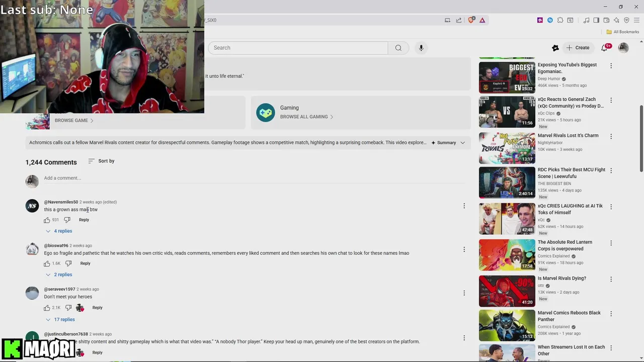Dislike the @bioswat96 comment
Viewport: 644px width, 362px height.
pos(68,263)
